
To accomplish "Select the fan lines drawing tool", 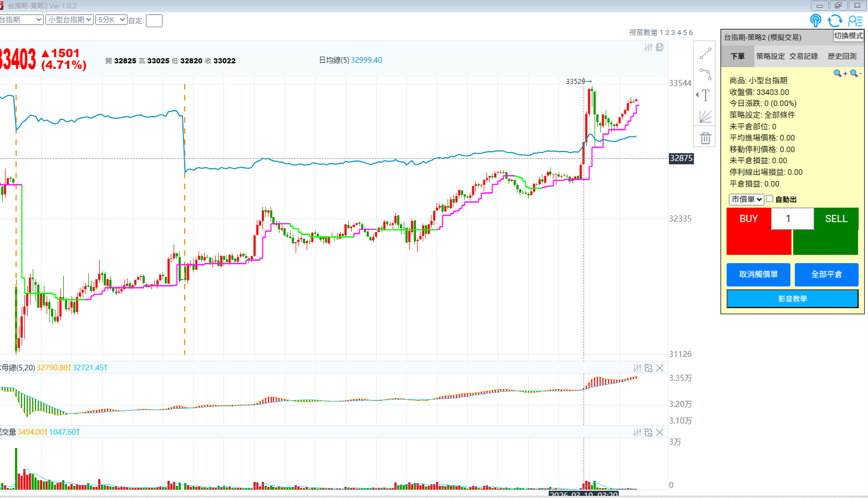I will [705, 117].
